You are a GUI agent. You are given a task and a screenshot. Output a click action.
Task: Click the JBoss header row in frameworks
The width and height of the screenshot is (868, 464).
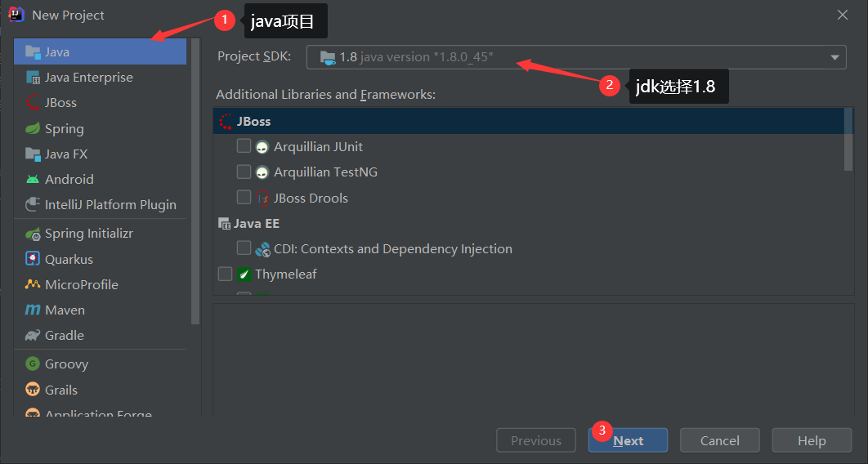(x=529, y=121)
